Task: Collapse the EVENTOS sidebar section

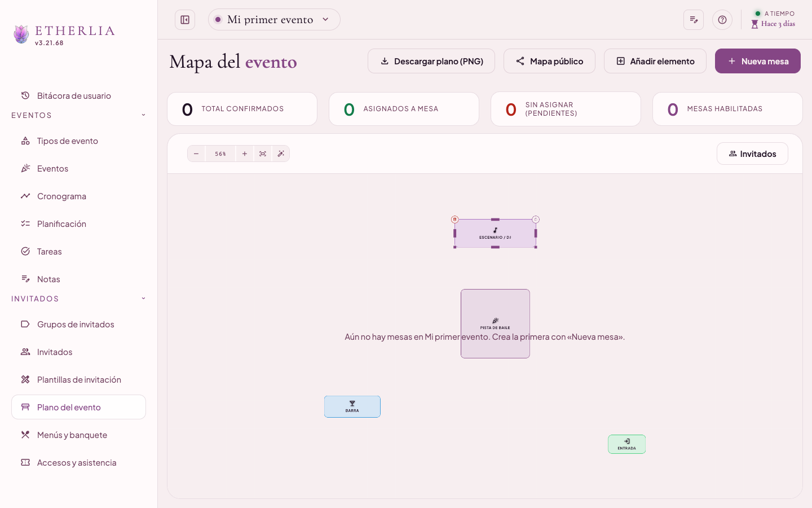Action: coord(78,115)
